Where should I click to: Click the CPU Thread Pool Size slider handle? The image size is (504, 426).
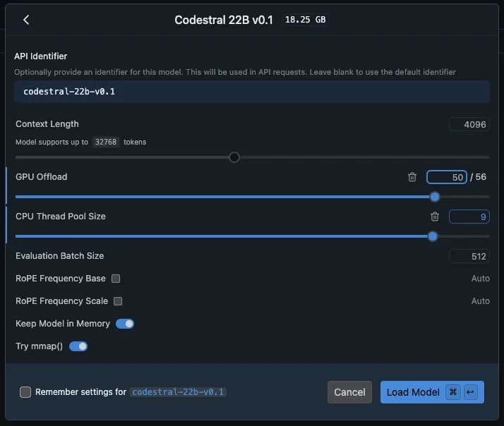click(x=433, y=236)
